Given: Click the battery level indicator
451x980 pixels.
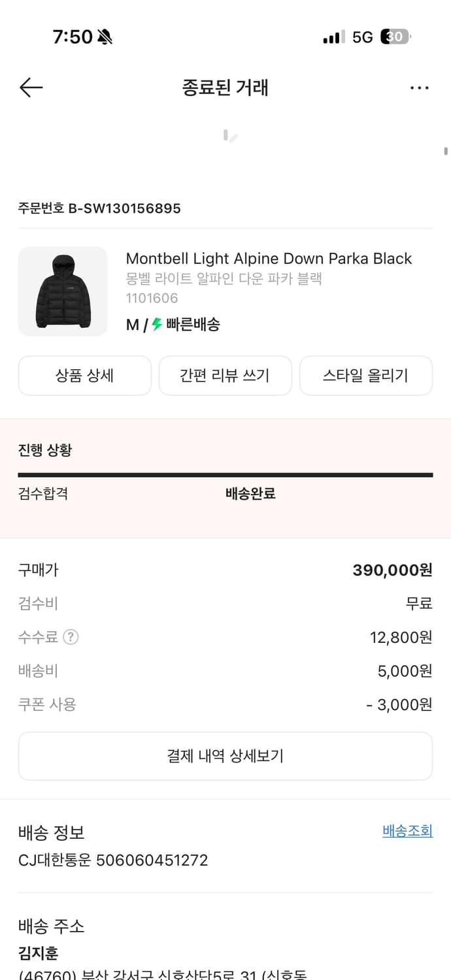Looking at the screenshot, I should pos(394,37).
